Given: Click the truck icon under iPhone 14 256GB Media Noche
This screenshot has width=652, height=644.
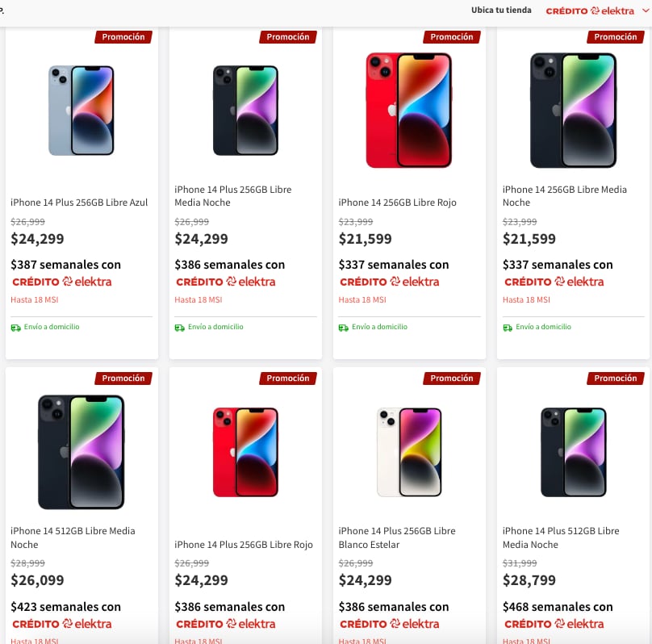Looking at the screenshot, I should coord(508,327).
